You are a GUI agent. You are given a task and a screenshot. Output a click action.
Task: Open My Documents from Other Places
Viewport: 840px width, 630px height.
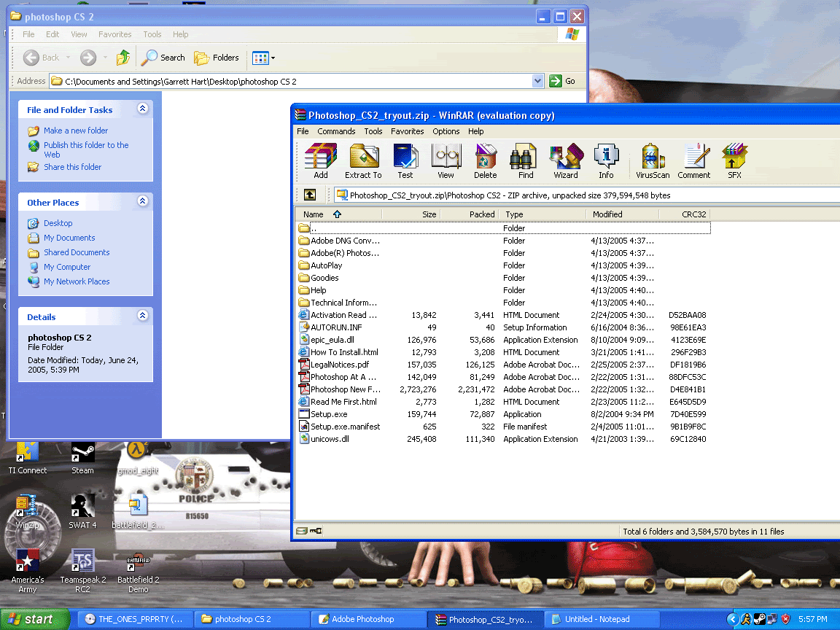point(69,238)
